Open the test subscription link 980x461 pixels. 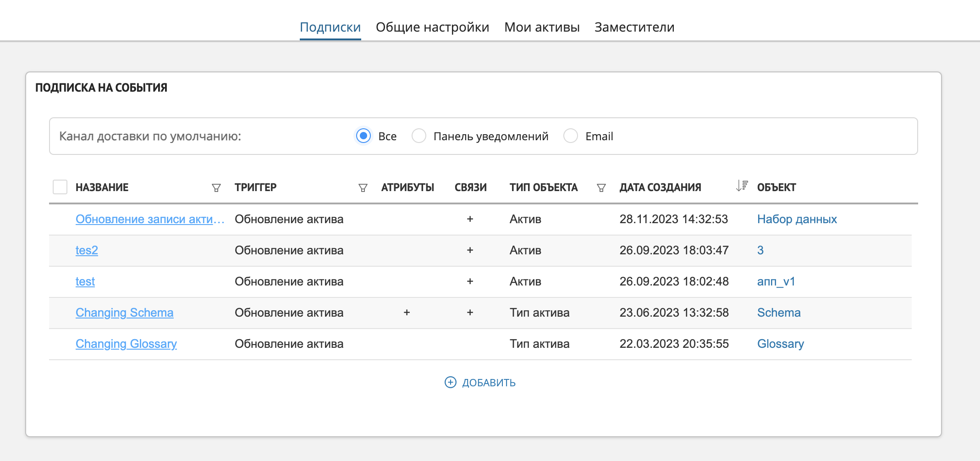tap(85, 281)
